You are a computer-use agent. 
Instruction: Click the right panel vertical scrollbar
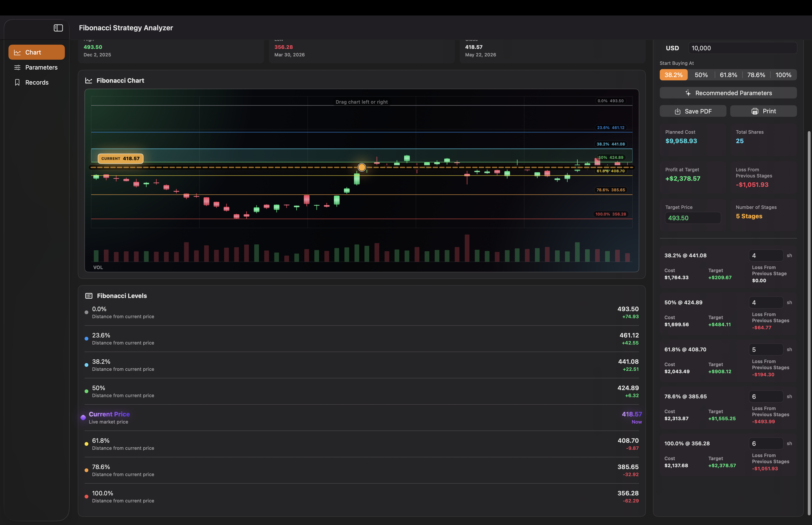pyautogui.click(x=809, y=323)
